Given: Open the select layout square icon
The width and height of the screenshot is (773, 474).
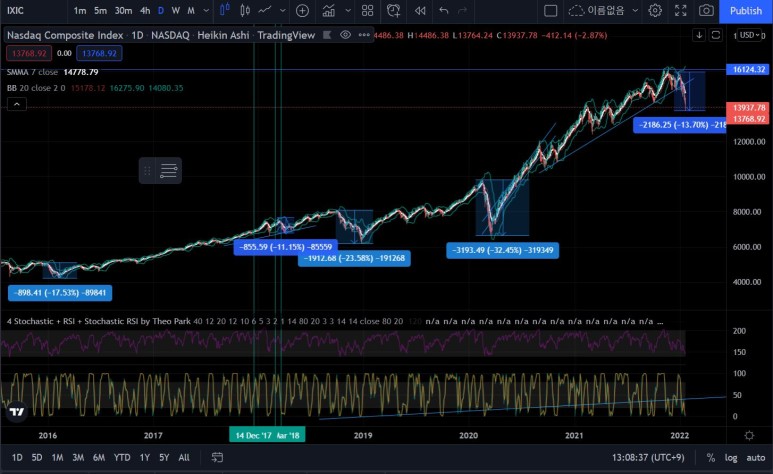Looking at the screenshot, I should pos(550,10).
